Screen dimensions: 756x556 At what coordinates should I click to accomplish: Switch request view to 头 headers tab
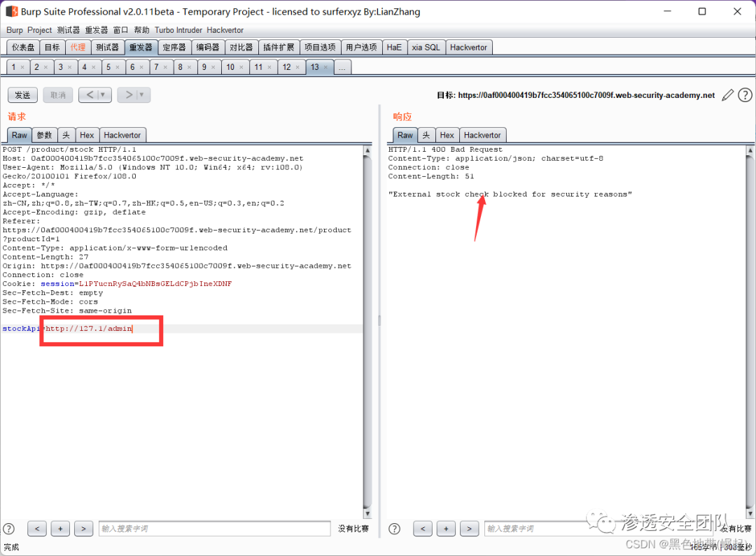coord(66,135)
